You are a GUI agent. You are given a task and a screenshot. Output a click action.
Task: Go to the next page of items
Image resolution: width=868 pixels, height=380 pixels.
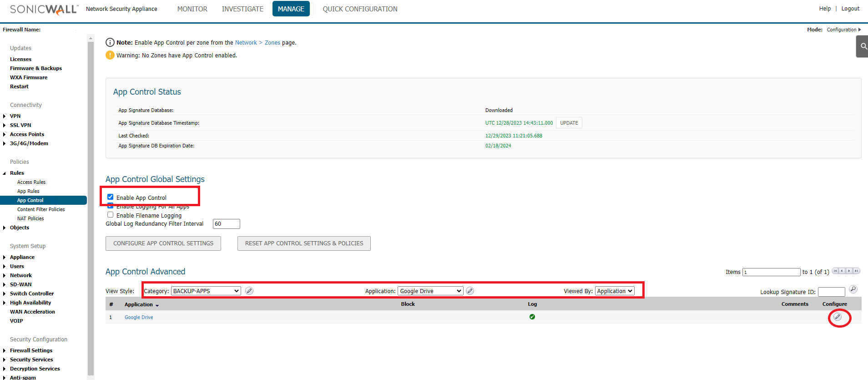point(849,271)
